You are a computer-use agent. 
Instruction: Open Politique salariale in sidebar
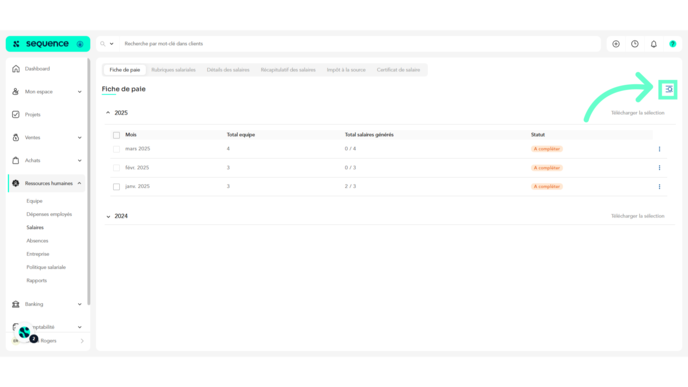46,267
